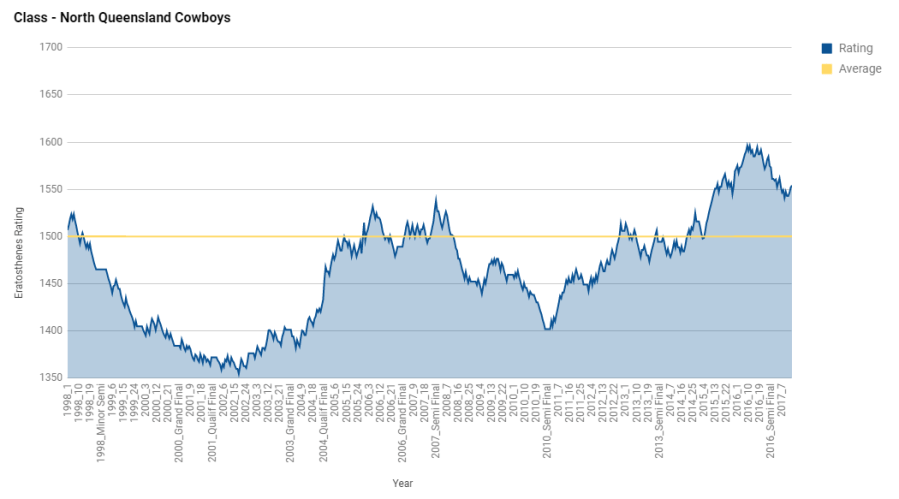Click the rating peak near 1600 in 2016
Screen dimensions: 899x499
point(748,144)
